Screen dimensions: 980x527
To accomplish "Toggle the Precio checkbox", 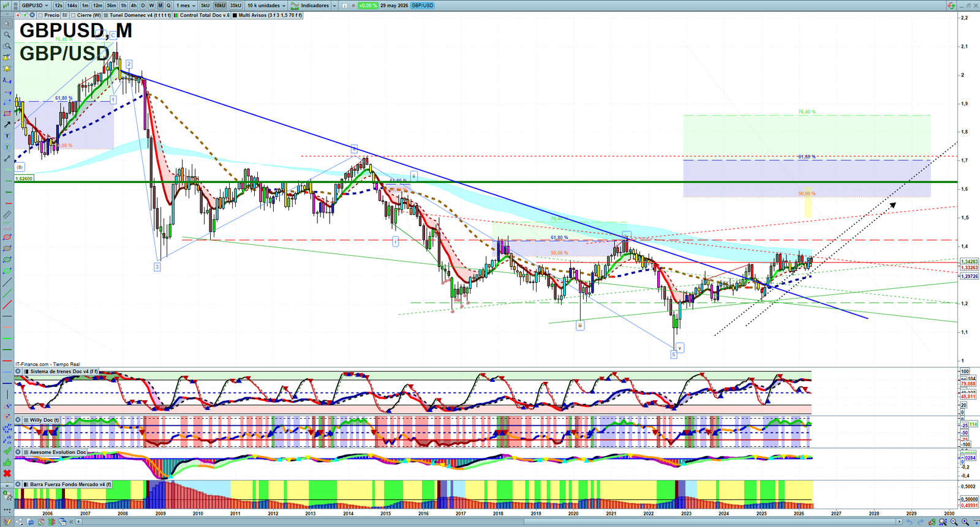I will [40, 15].
